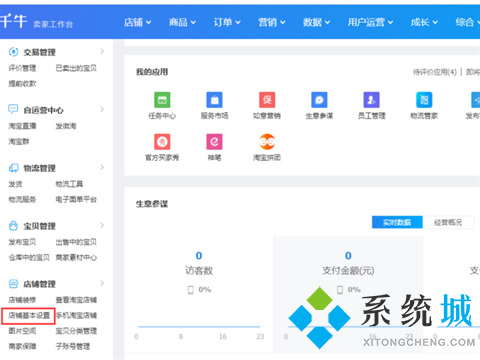480x360 pixels.
Task: Expand the 交易管理 section arrow
Action: click(x=102, y=51)
